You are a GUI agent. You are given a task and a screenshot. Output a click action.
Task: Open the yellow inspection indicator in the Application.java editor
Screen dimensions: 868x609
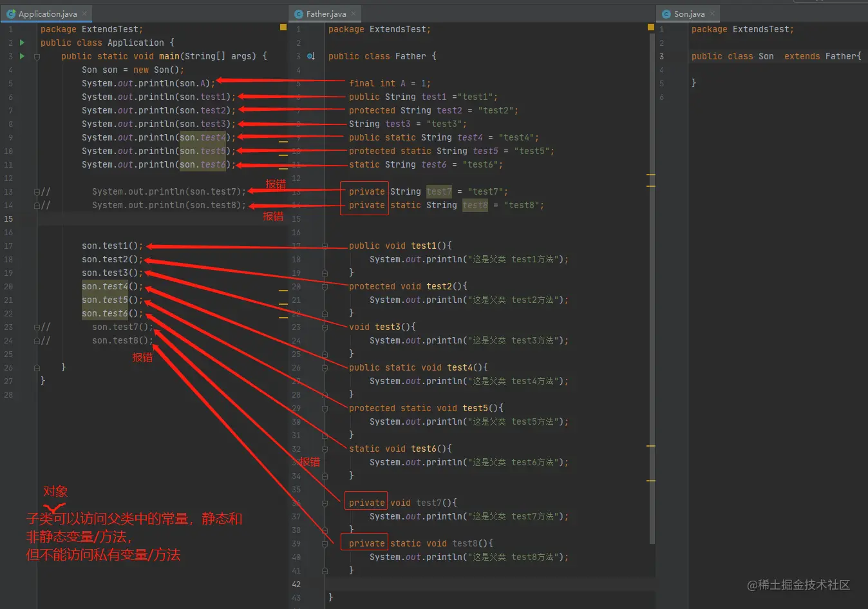[283, 27]
